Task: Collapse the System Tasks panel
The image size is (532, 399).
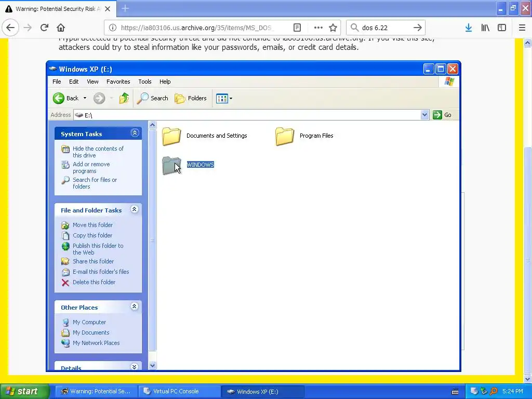Action: 135,133
